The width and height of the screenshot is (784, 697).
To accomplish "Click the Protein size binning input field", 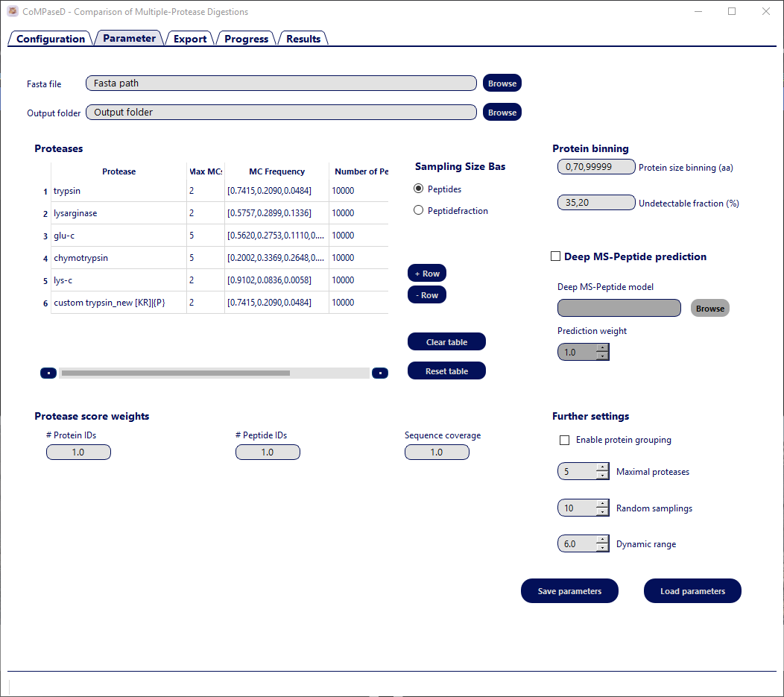I will click(596, 167).
